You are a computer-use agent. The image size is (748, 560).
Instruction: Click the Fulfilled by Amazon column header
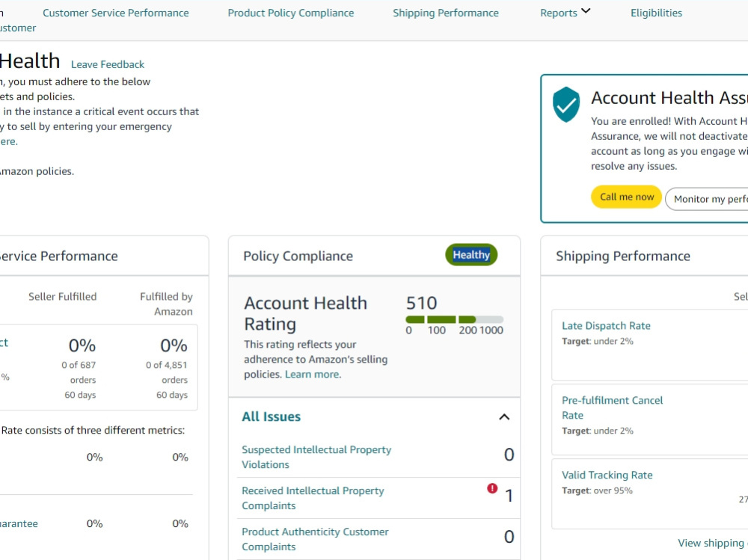click(x=167, y=304)
